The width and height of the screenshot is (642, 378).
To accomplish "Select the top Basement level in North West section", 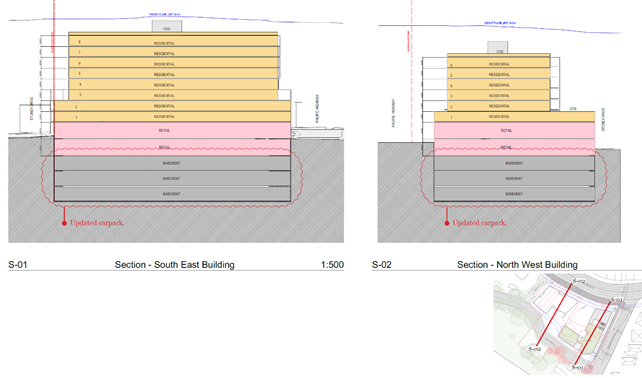I will tap(514, 163).
